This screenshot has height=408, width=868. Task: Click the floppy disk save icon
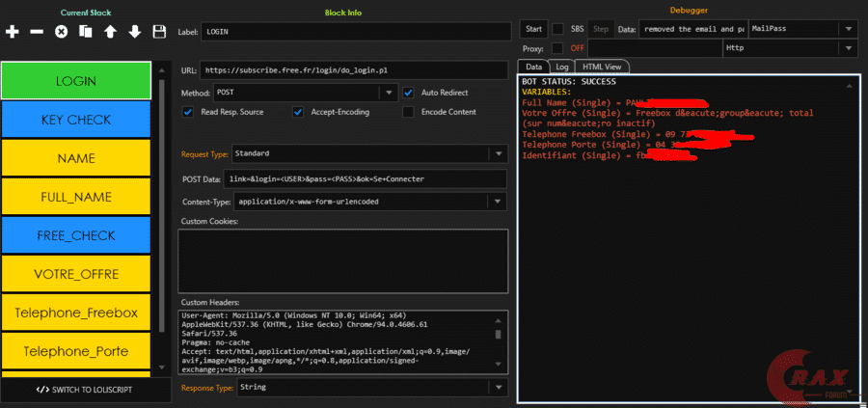pos(159,32)
